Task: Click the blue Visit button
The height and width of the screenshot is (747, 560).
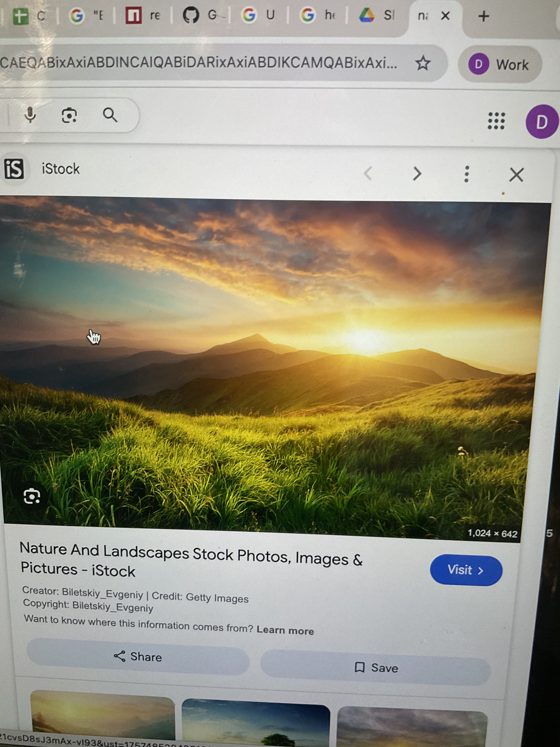Action: click(466, 570)
